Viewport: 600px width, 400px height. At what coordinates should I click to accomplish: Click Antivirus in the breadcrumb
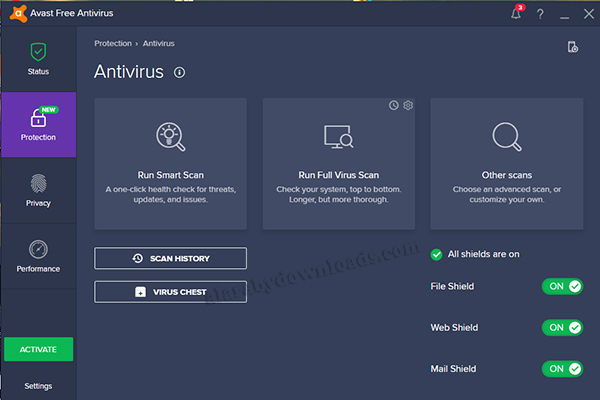click(158, 43)
